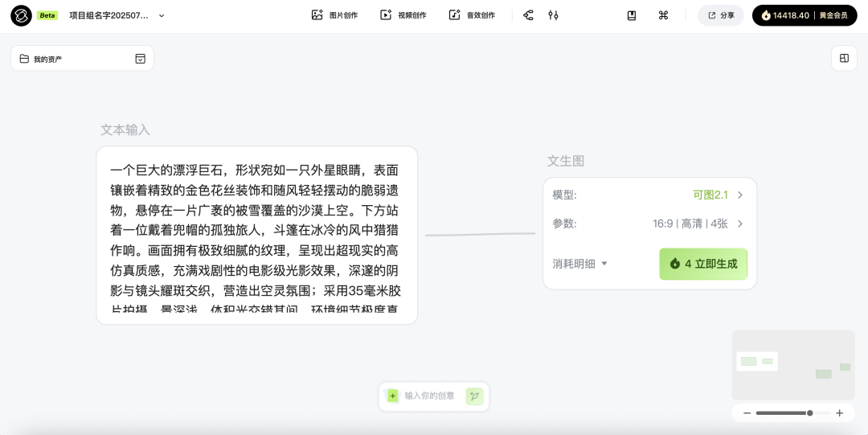Open 视频创作 video creation
868x435 pixels.
coord(403,15)
